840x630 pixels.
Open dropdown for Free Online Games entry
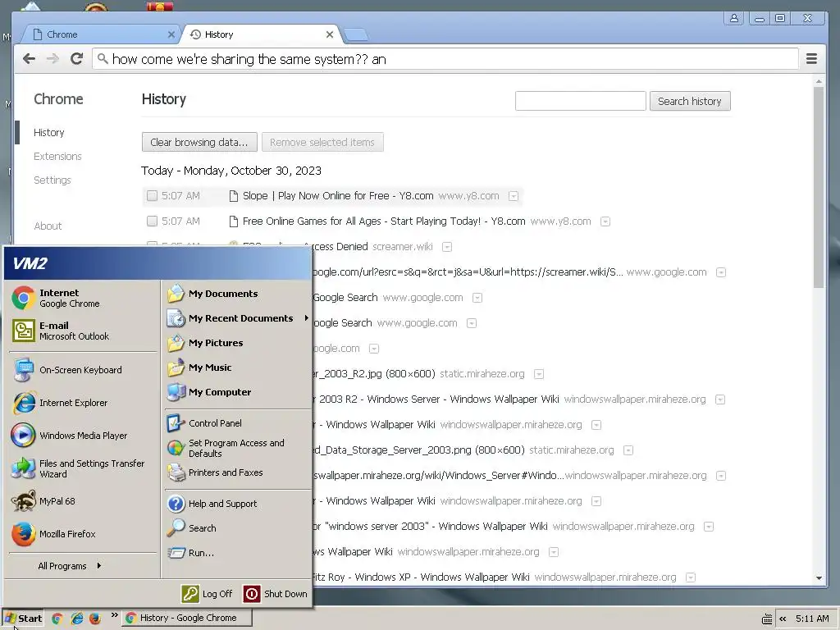pyautogui.click(x=605, y=221)
